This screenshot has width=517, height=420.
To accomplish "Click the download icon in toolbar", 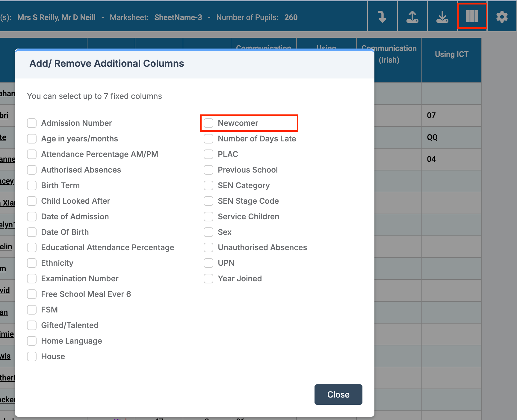I will 442,17.
